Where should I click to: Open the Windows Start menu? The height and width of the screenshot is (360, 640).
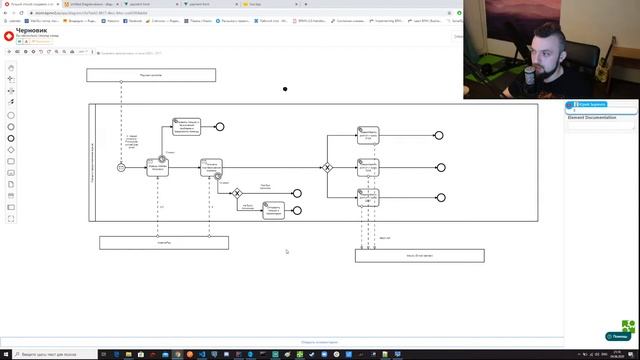pyautogui.click(x=6, y=354)
